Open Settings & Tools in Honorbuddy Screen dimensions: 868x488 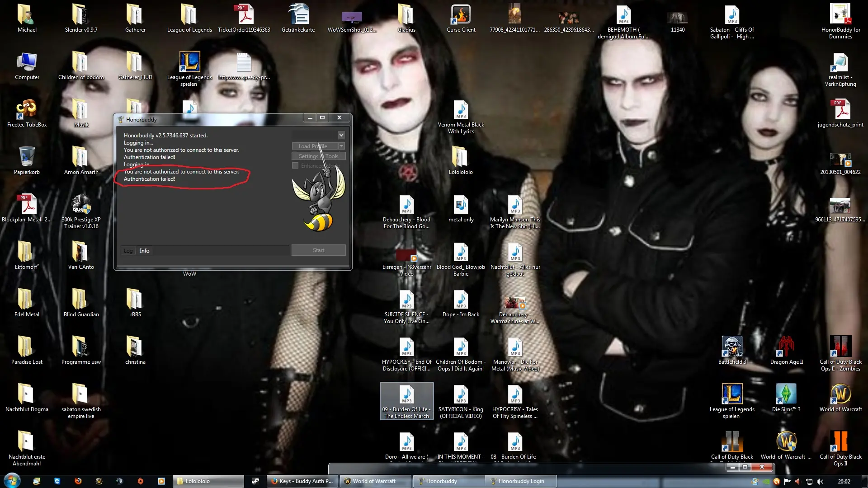coord(318,156)
